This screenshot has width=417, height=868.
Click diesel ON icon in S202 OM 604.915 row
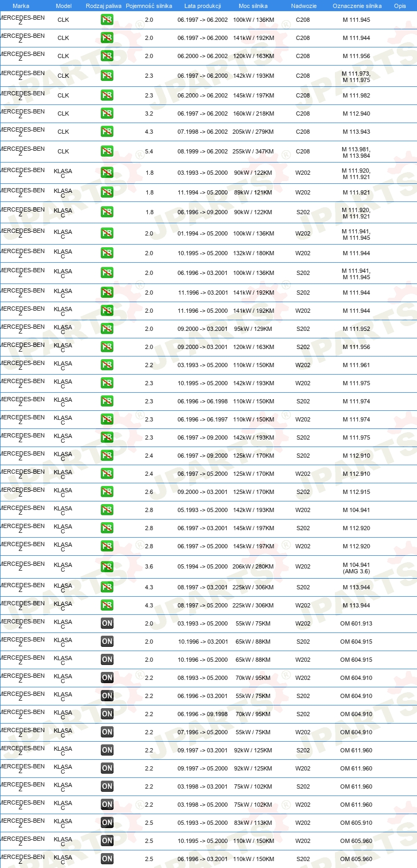click(x=107, y=642)
